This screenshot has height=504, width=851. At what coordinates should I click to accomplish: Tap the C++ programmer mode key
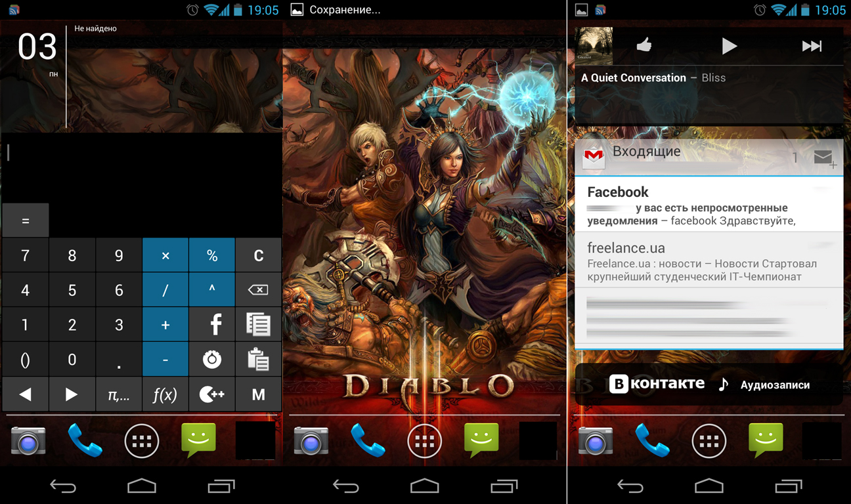(212, 394)
